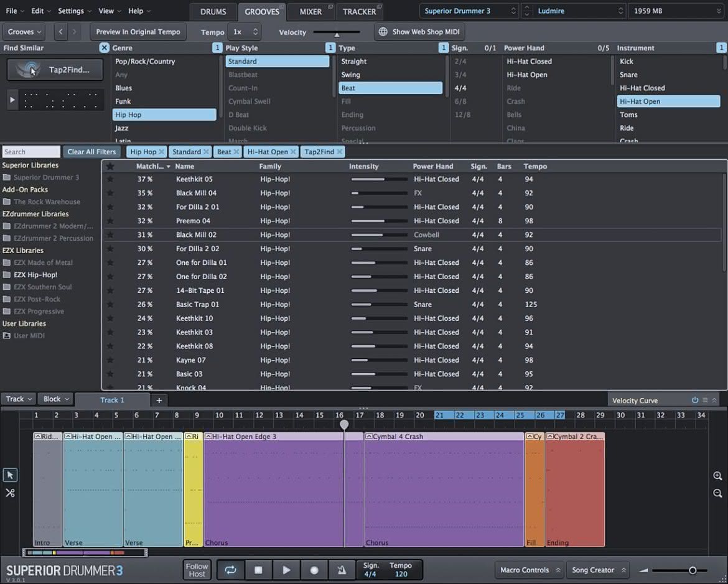Viewport: 728px width, 584px height.
Task: Toggle the Velocity Curve power button
Action: tap(695, 400)
